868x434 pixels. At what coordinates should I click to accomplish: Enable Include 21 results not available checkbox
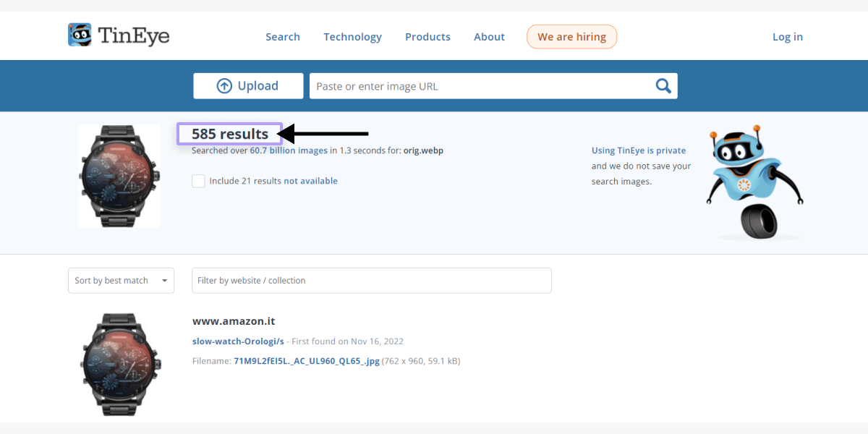(198, 181)
